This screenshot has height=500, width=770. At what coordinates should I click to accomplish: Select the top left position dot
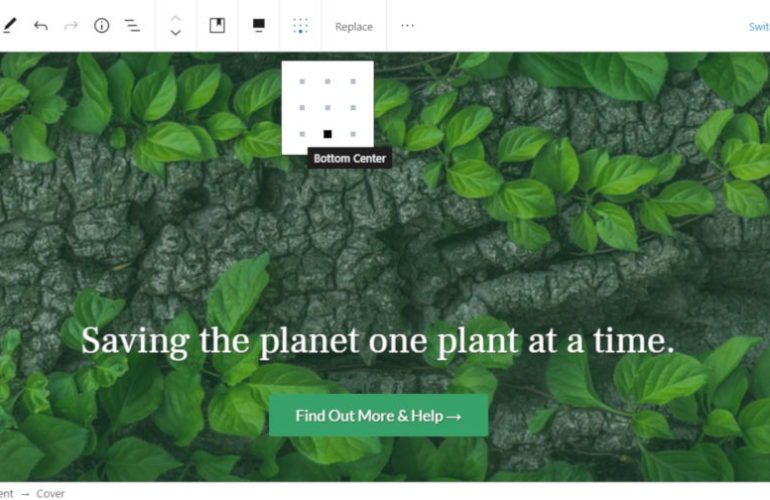point(302,81)
